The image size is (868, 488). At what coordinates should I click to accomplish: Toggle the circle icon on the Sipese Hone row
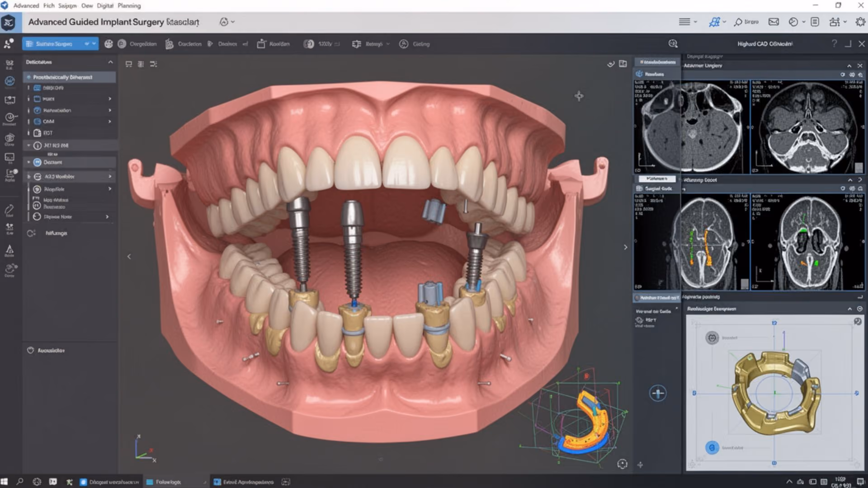point(37,217)
